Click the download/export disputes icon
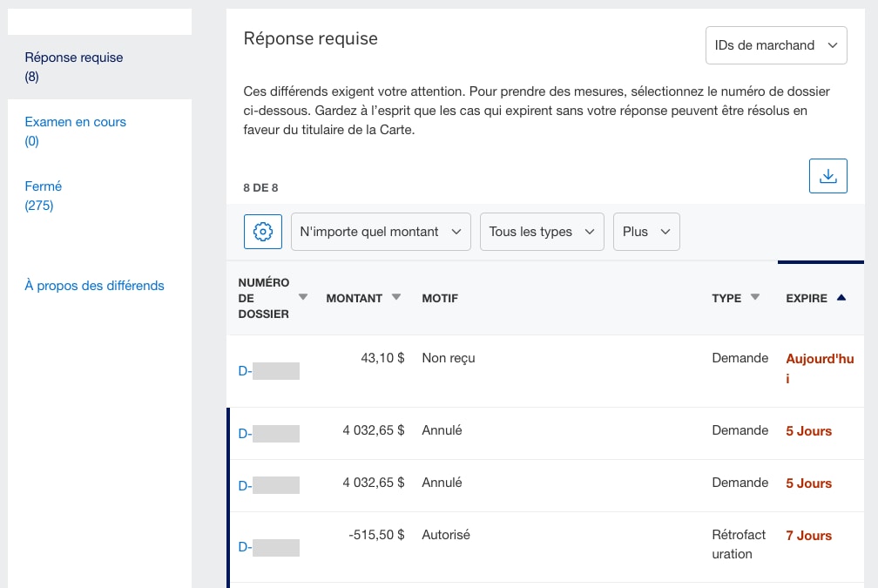This screenshot has width=878, height=588. click(x=827, y=175)
